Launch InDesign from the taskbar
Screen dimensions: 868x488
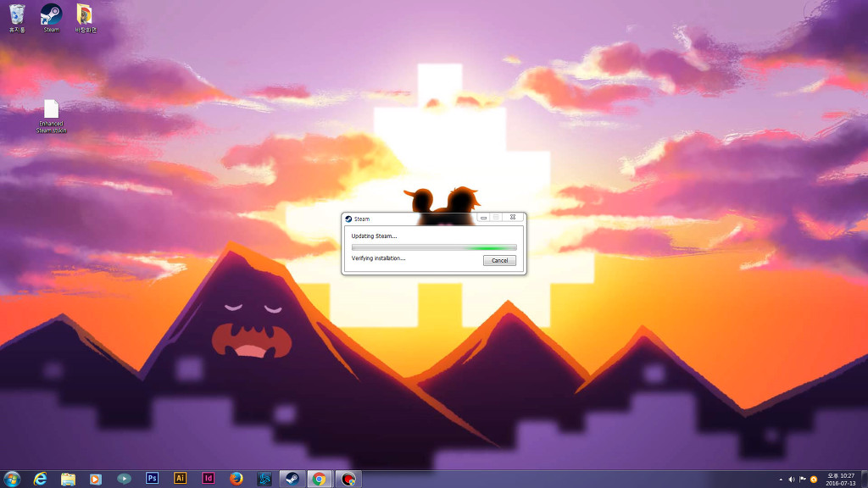209,479
